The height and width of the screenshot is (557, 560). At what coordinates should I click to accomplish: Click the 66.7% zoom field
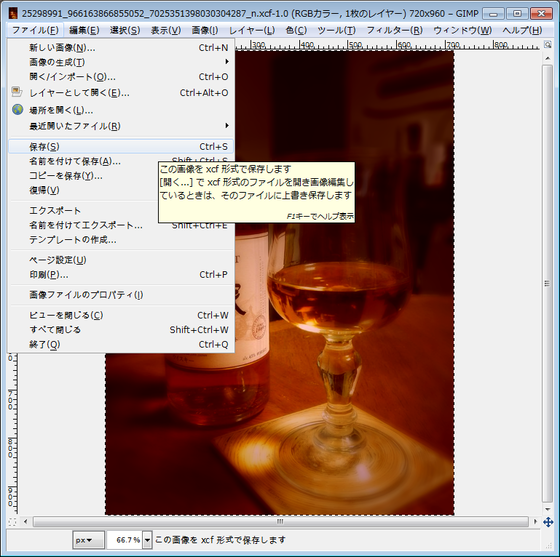[x=125, y=540]
